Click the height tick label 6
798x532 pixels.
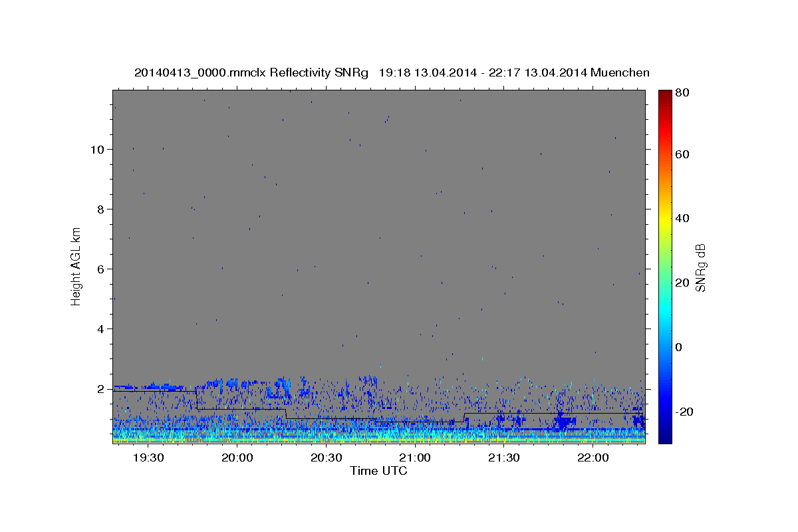(x=101, y=269)
